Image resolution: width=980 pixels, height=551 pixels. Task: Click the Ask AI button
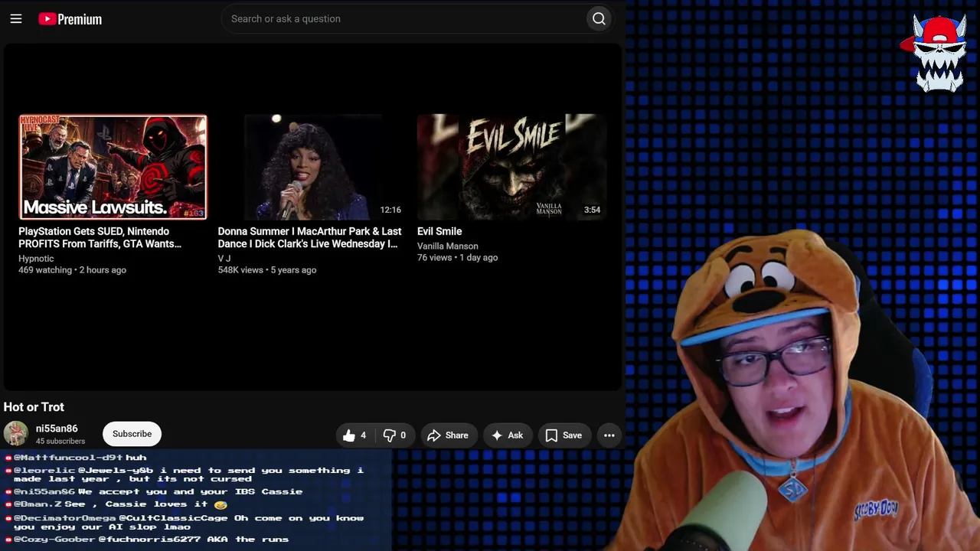click(507, 435)
